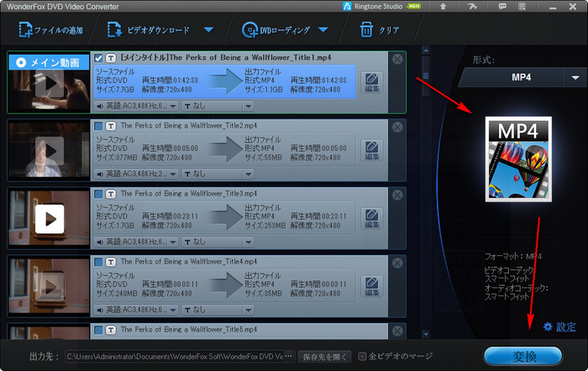
Task: Remove Title3 with its X icon
Action: click(x=397, y=195)
